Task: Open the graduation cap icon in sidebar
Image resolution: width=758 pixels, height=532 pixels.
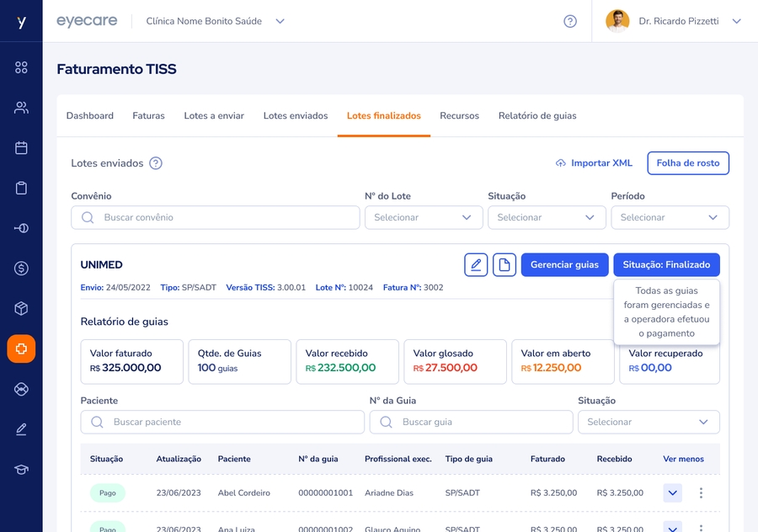Action: click(x=21, y=469)
